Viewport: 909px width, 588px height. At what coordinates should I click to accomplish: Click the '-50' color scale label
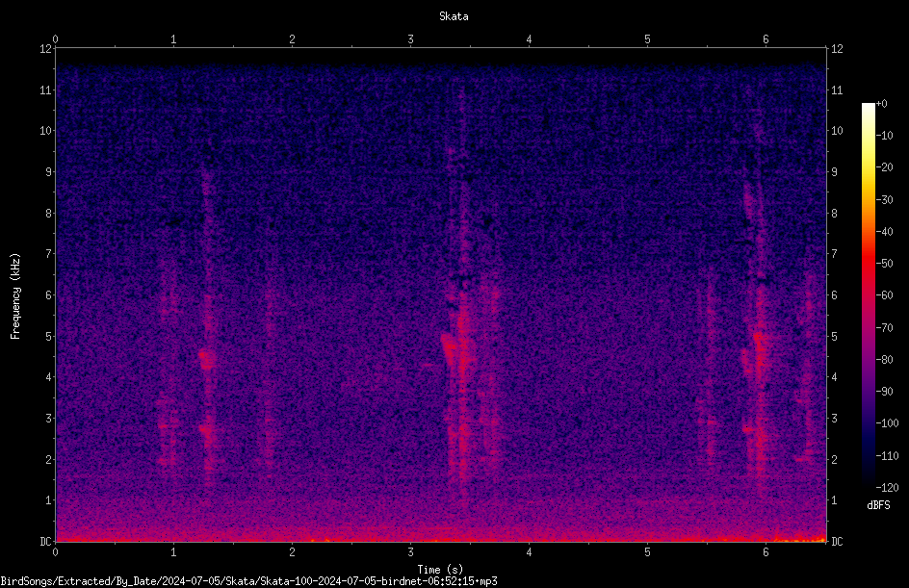click(884, 264)
